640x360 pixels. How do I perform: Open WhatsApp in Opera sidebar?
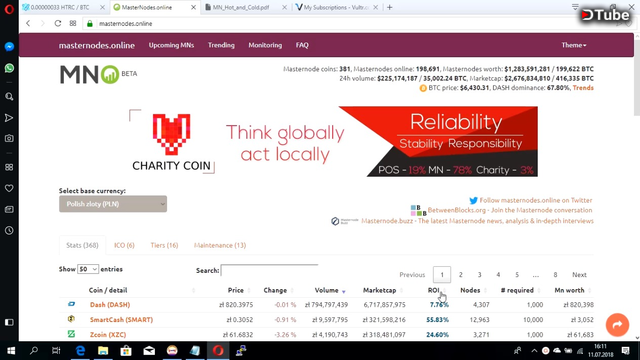click(9, 68)
